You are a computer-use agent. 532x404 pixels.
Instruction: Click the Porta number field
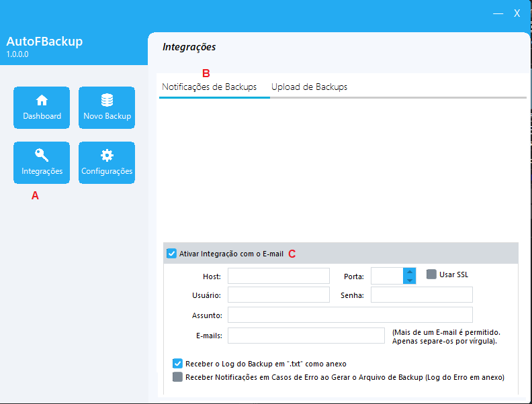coord(387,276)
